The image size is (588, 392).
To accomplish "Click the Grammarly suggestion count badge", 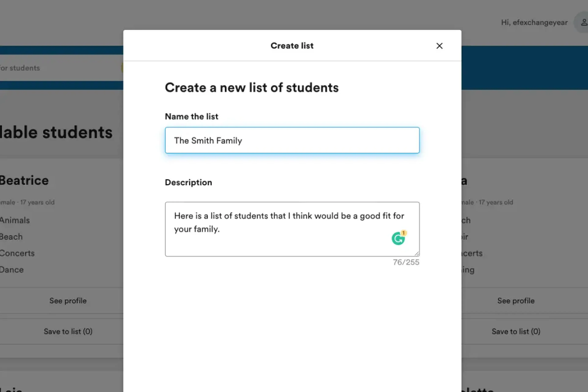I will point(403,233).
